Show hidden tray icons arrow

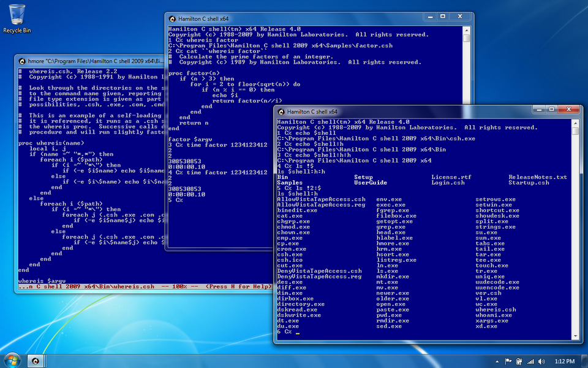click(497, 361)
